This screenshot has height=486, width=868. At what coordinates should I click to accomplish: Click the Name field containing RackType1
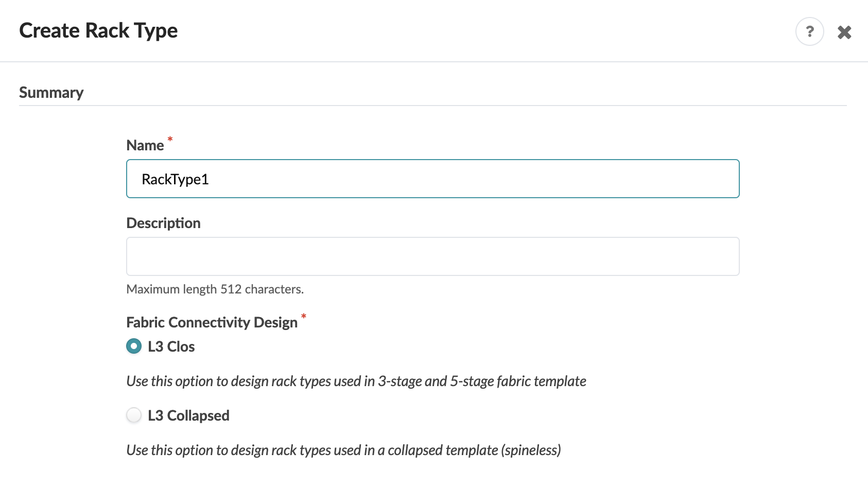click(432, 179)
